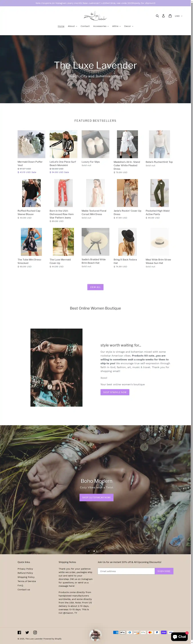This screenshot has width=193, height=644.
Task: Click Shop Sparkle Now button
Action: pos(115,392)
